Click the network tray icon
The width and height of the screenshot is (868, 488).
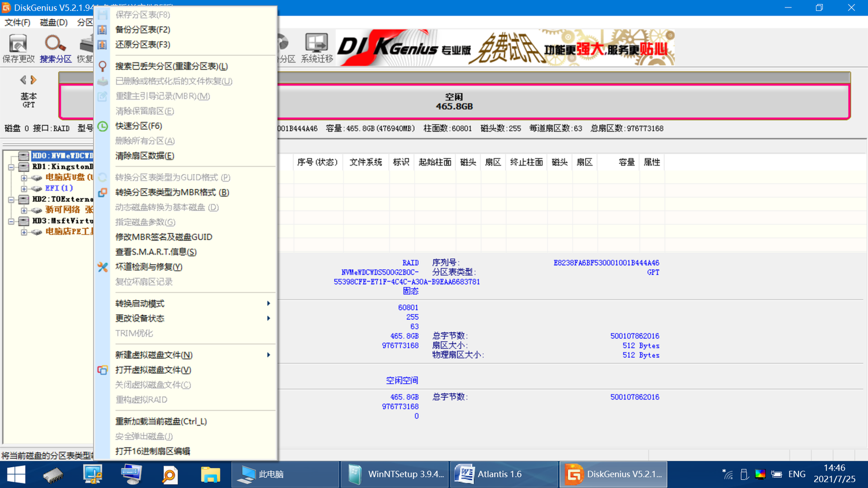click(728, 474)
